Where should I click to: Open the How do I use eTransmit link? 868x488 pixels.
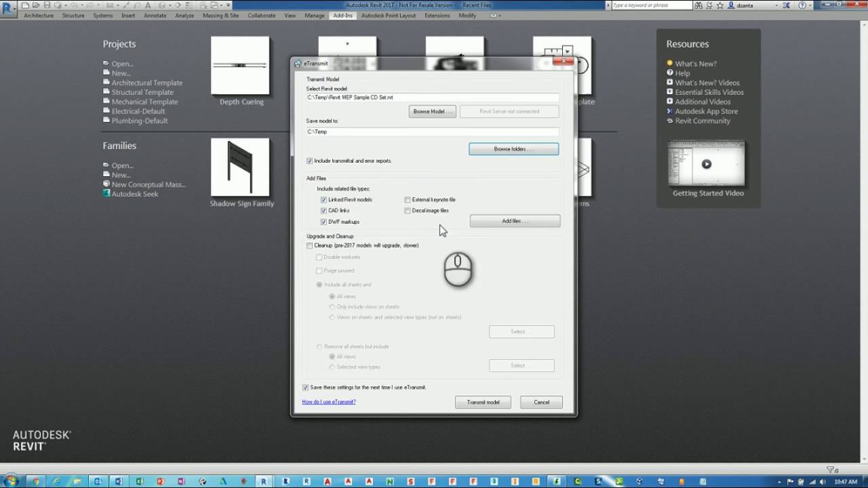click(329, 402)
